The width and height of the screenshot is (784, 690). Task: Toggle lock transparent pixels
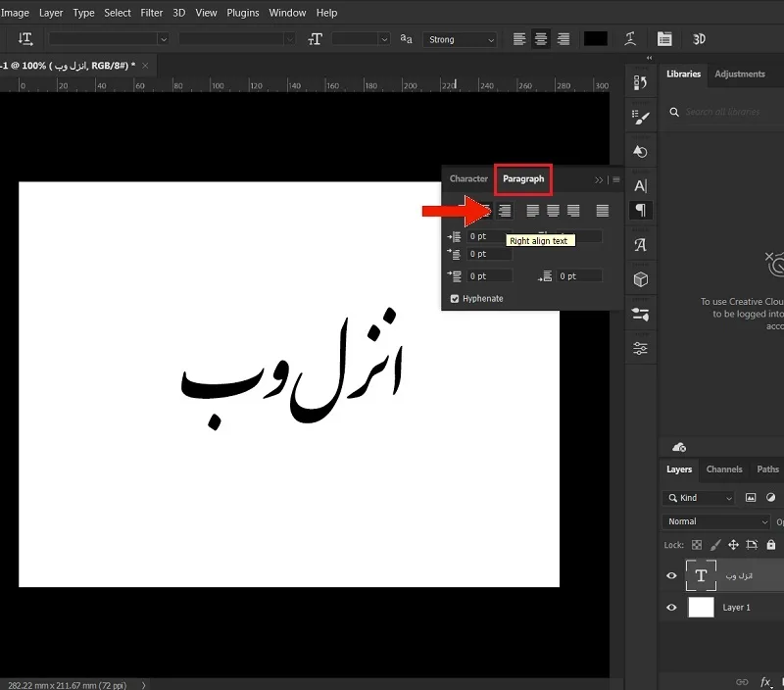pyautogui.click(x=697, y=545)
